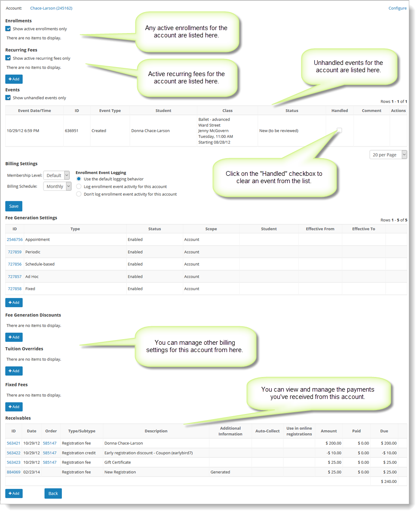Viewport: 420px width, 515px height.
Task: Add a new Receivable entry
Action: point(14,494)
